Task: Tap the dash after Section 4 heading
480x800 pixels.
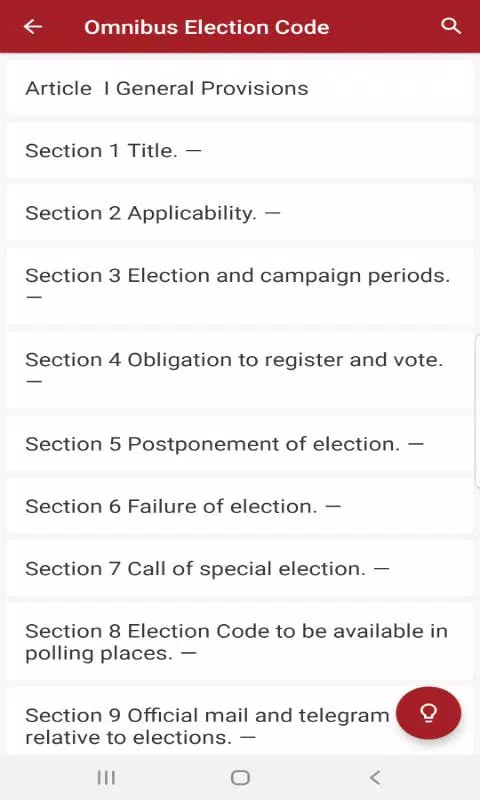Action: 34,381
